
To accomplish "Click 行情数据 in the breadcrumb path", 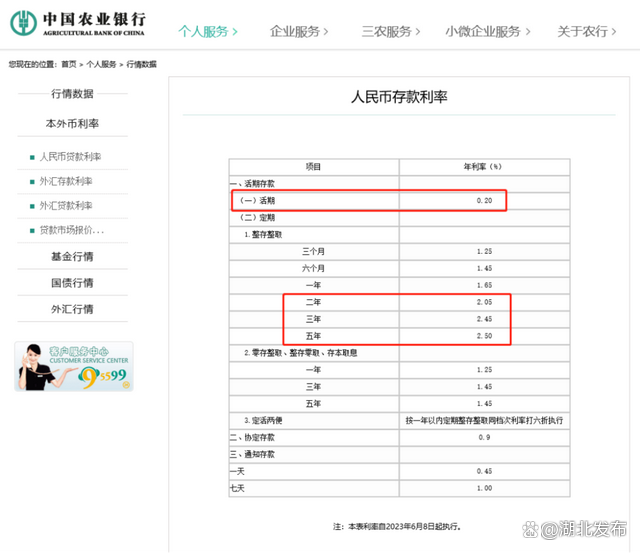I will 141,64.
